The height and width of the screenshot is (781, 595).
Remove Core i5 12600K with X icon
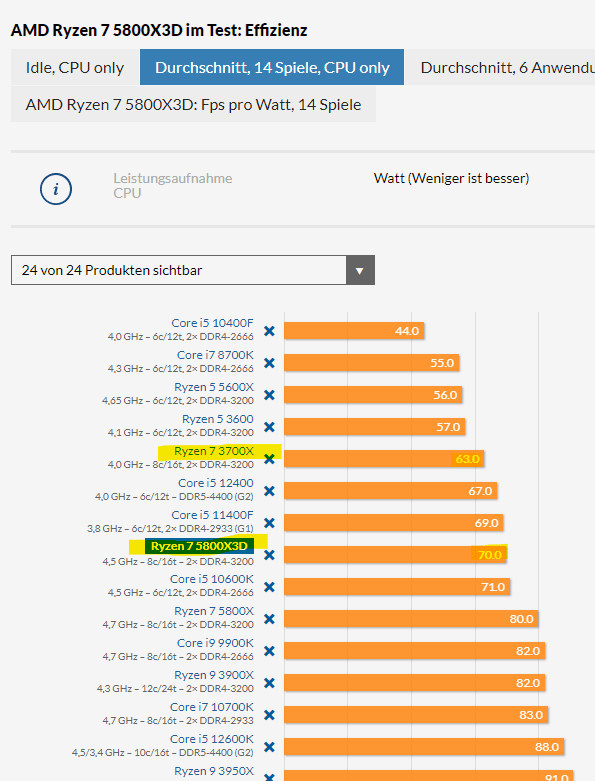point(269,747)
